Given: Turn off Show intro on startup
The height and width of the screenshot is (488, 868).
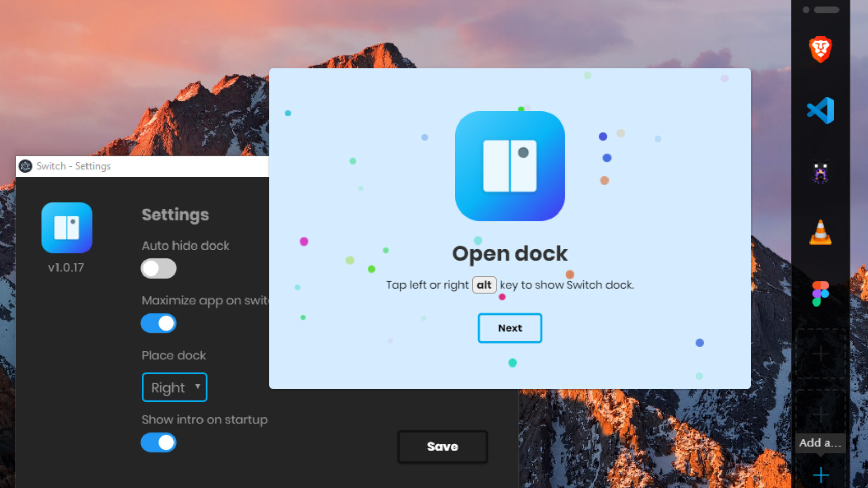Looking at the screenshot, I should coord(159,443).
